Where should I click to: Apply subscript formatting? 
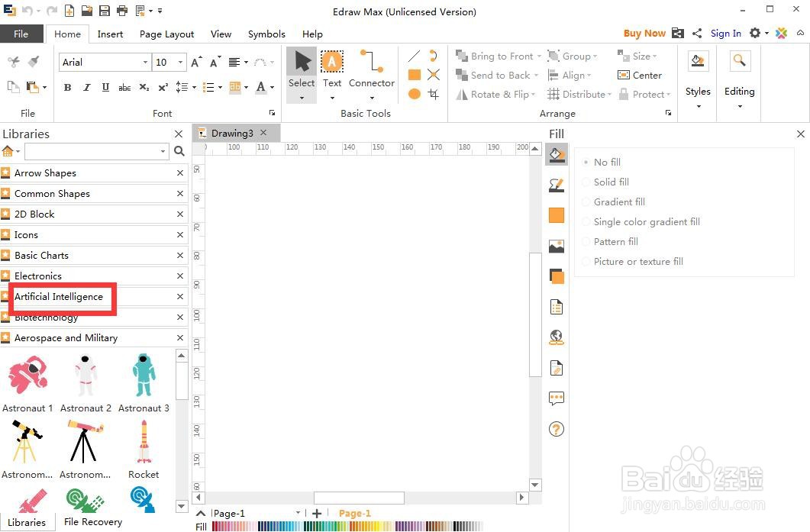pos(144,87)
